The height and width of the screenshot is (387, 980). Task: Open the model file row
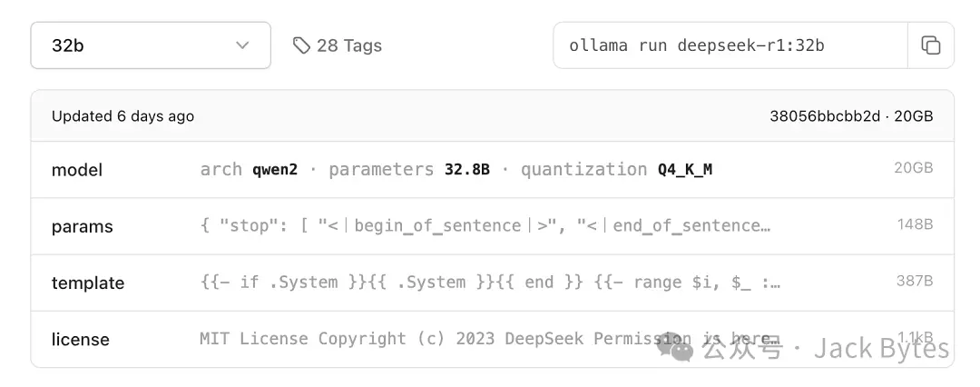point(77,170)
